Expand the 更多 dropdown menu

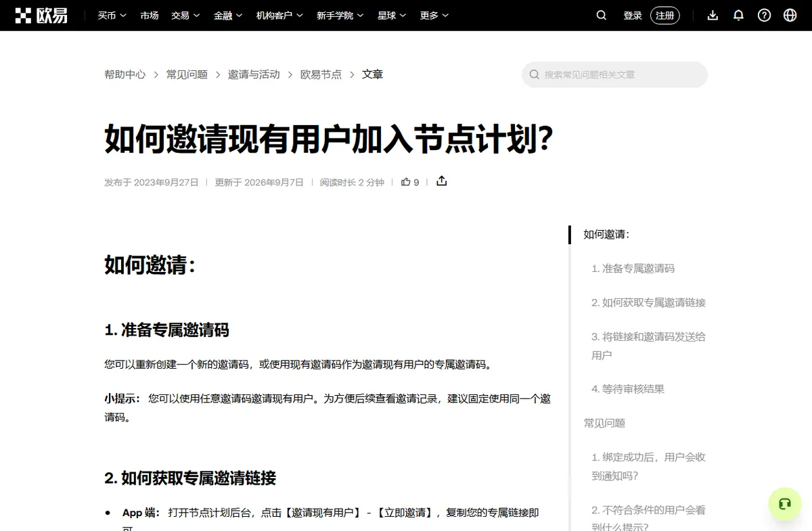click(x=434, y=15)
